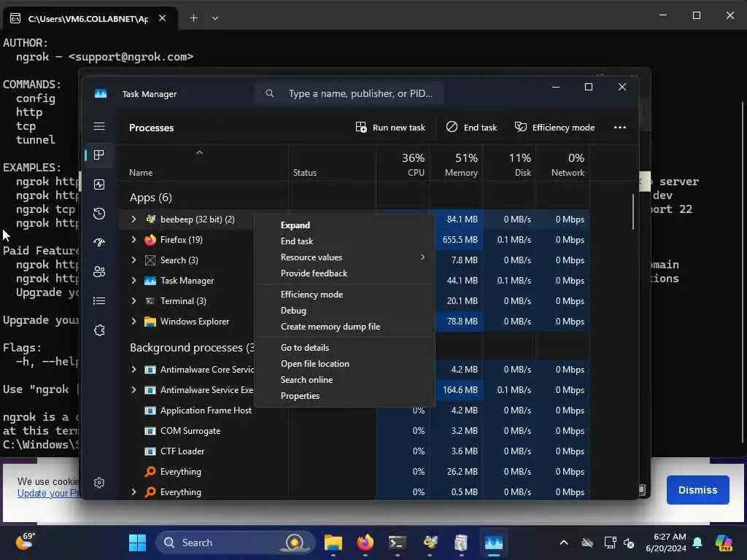This screenshot has height=560, width=747.
Task: Click the Task Manager search input field
Action: point(349,93)
